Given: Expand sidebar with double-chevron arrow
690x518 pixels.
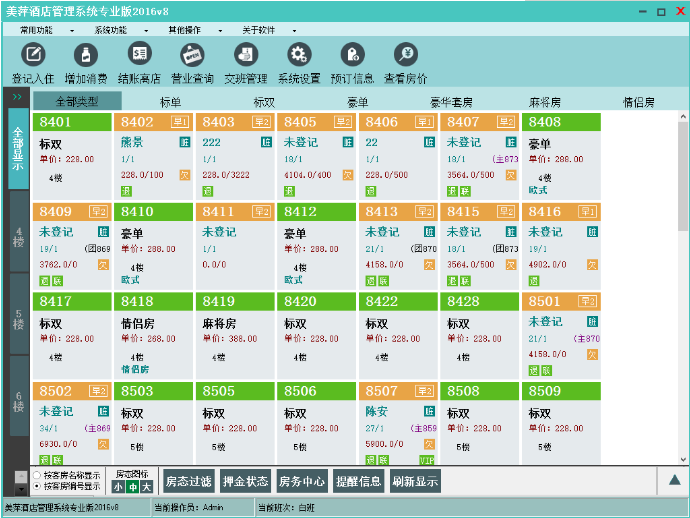Looking at the screenshot, I should [x=17, y=98].
